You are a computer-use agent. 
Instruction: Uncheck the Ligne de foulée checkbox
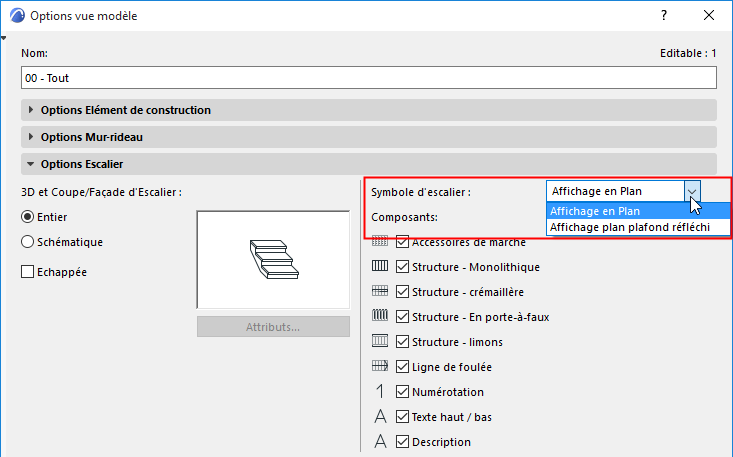coord(402,366)
